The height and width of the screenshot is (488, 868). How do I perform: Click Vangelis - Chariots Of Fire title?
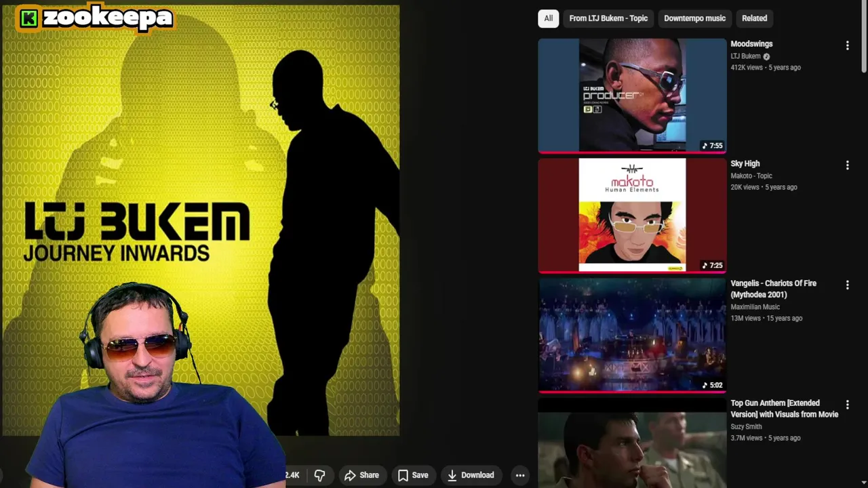(773, 289)
